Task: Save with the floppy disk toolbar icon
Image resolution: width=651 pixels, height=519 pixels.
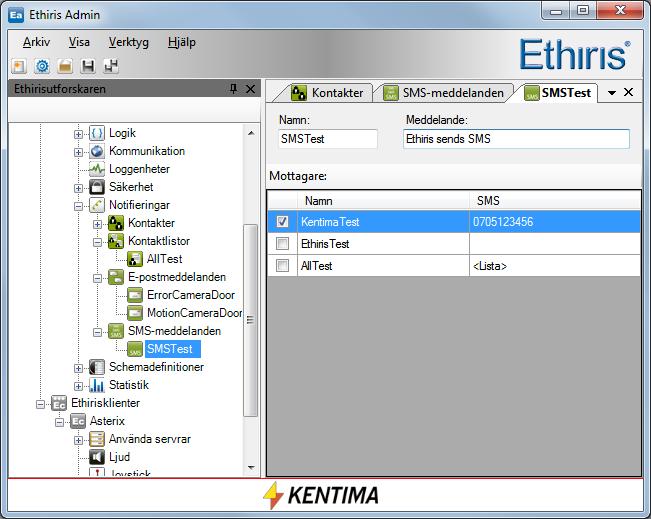Action: tap(88, 66)
